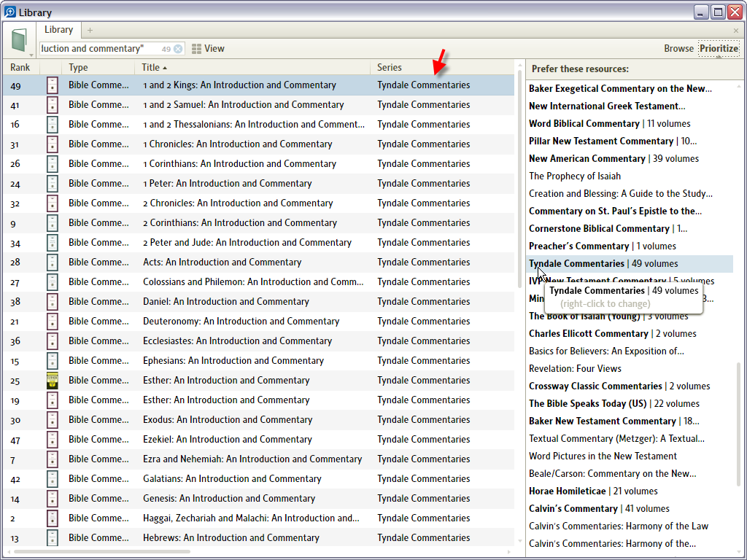The width and height of the screenshot is (747, 560).
Task: Sort by the Series column header
Action: pos(390,67)
